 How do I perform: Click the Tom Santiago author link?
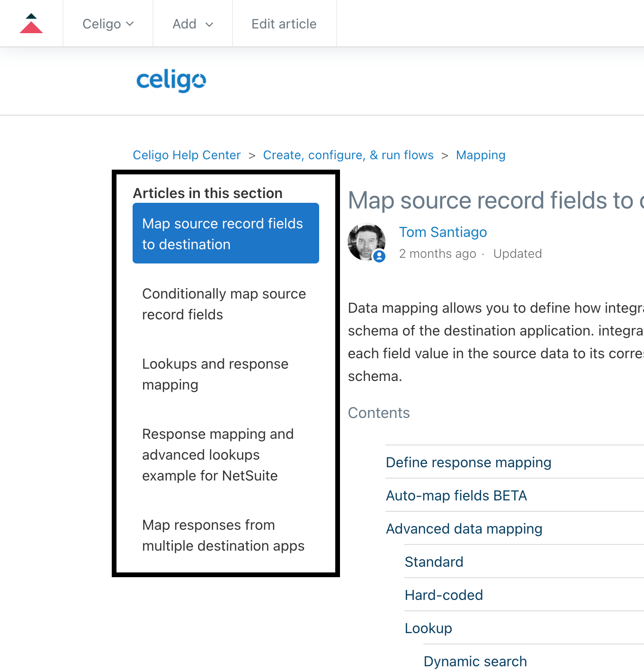[x=443, y=232]
